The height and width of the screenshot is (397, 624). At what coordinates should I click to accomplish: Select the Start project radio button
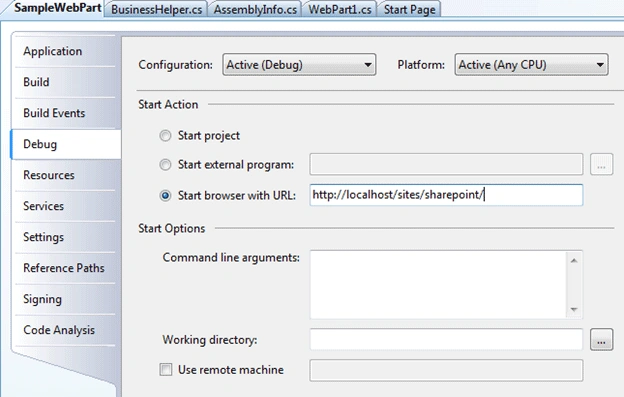165,136
